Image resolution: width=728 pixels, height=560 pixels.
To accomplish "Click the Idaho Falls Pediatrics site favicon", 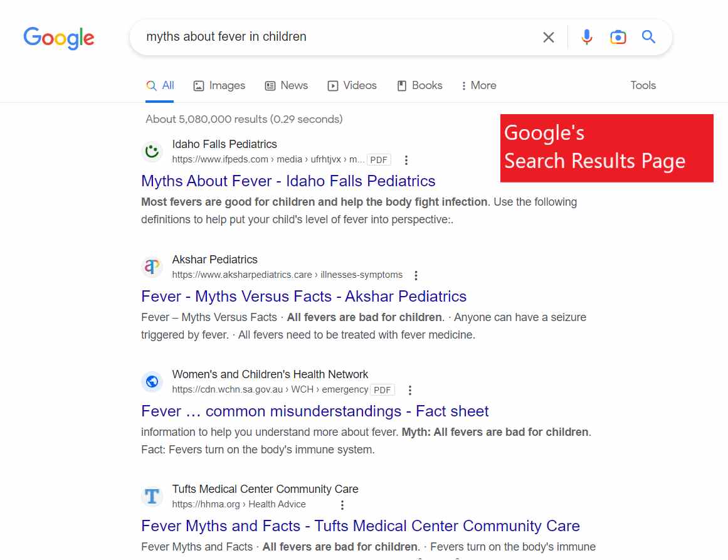I will coord(152,151).
